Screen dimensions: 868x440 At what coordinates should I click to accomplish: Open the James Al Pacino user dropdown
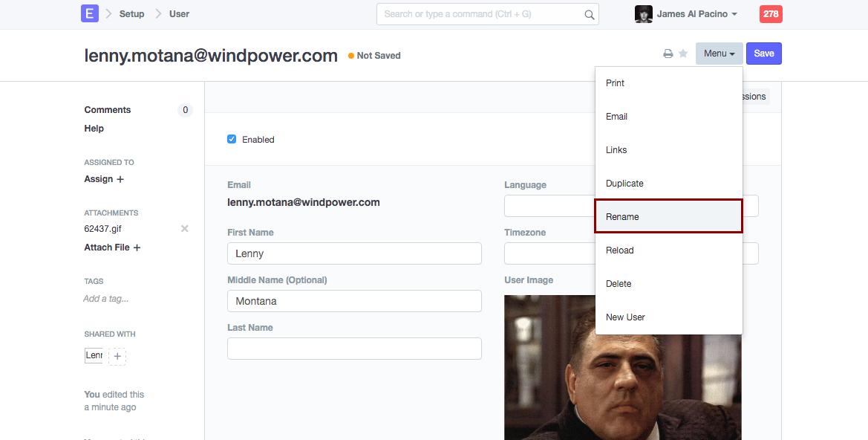click(x=697, y=14)
